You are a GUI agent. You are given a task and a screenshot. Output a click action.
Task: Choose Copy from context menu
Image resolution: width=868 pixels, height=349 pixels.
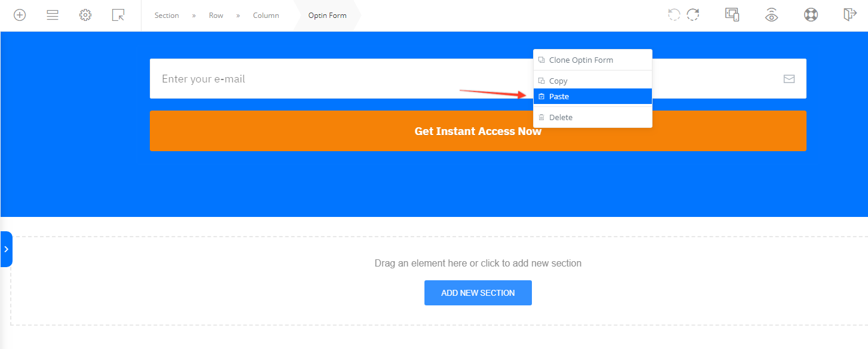tap(593, 81)
